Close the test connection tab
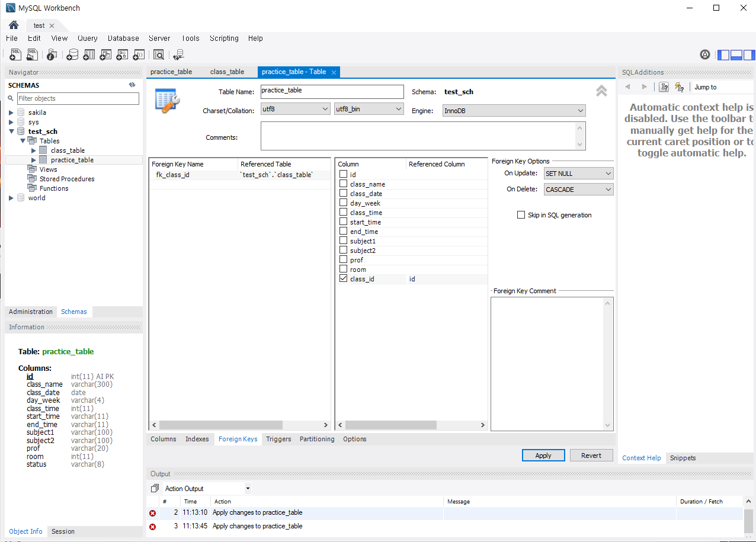Viewport: 756px width, 542px height. tap(52, 25)
